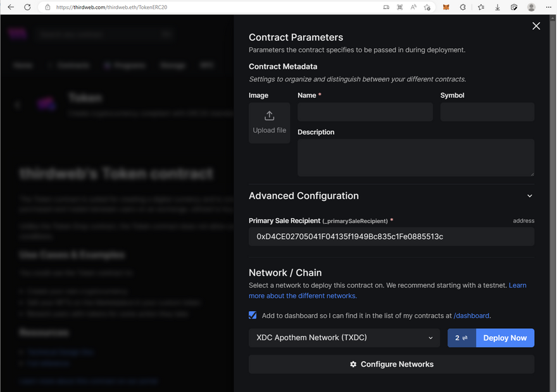Click the Symbol input field

point(487,112)
